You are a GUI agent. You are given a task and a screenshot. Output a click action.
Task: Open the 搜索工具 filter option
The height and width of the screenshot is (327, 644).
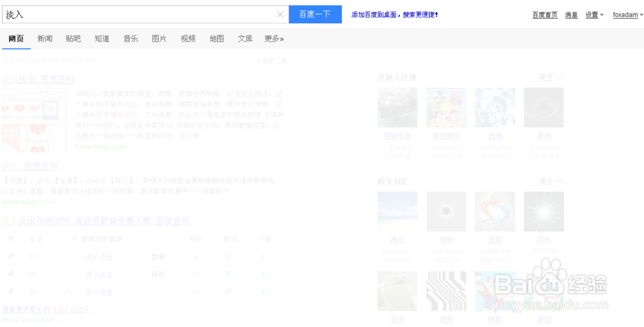pos(272,61)
